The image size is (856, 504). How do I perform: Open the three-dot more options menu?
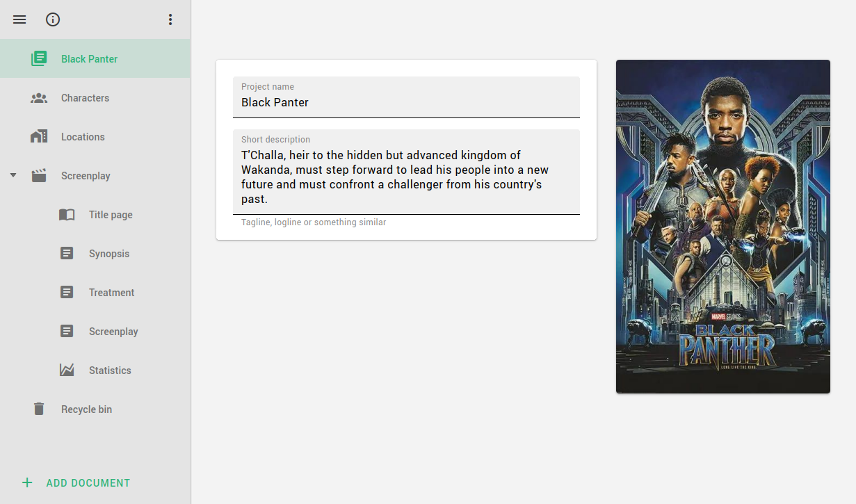pyautogui.click(x=170, y=19)
